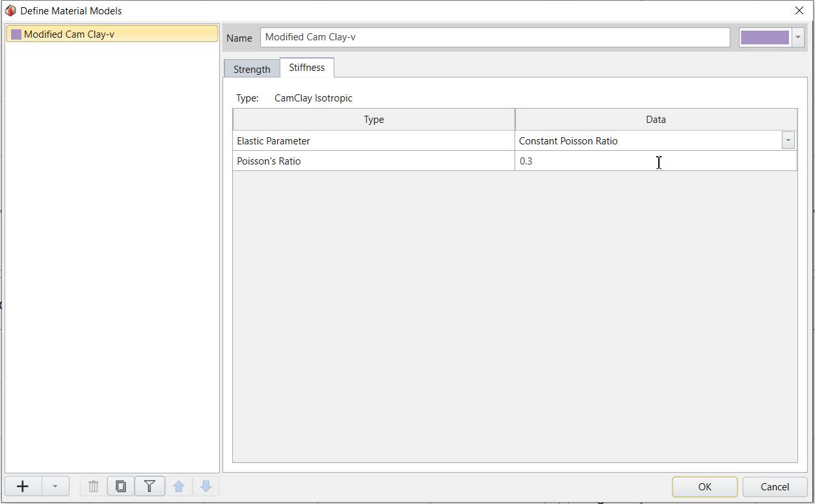
Task: Move material up with the up arrow
Action: [179, 486]
